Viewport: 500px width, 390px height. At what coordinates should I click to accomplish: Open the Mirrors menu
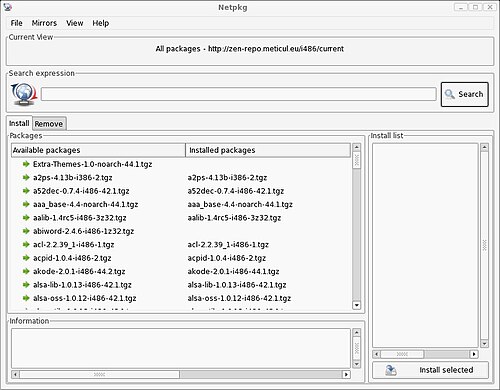(44, 23)
